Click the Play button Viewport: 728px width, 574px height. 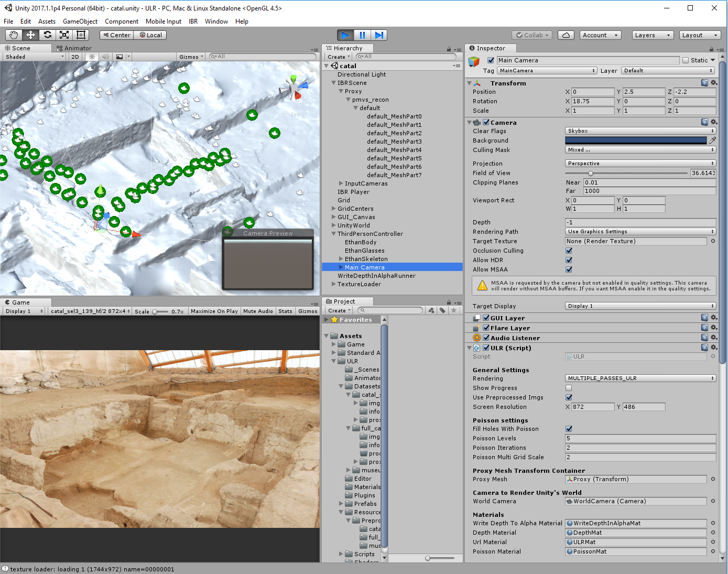tap(345, 35)
